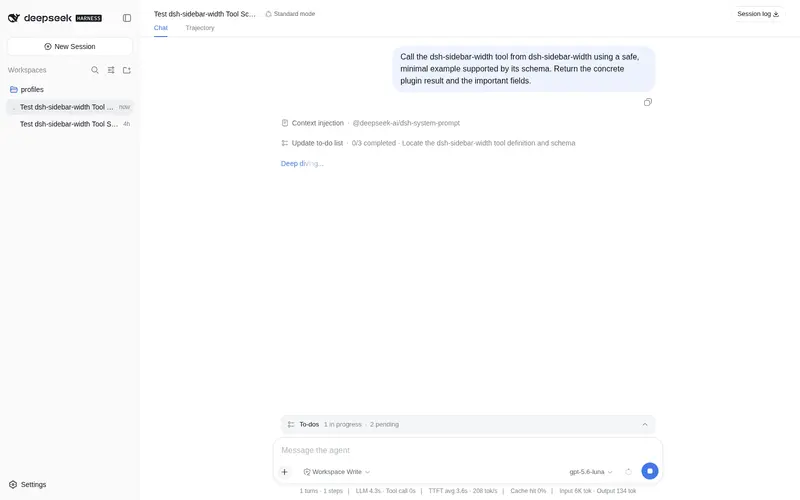Screen dimensions: 800x500
Task: Switch to the Chat tab
Action: click(x=161, y=28)
